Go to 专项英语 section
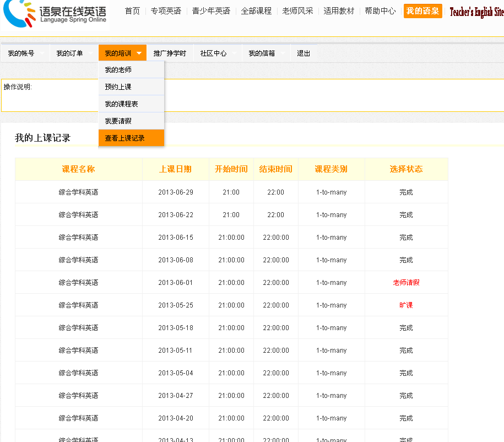The height and width of the screenshot is (442, 504). (166, 11)
